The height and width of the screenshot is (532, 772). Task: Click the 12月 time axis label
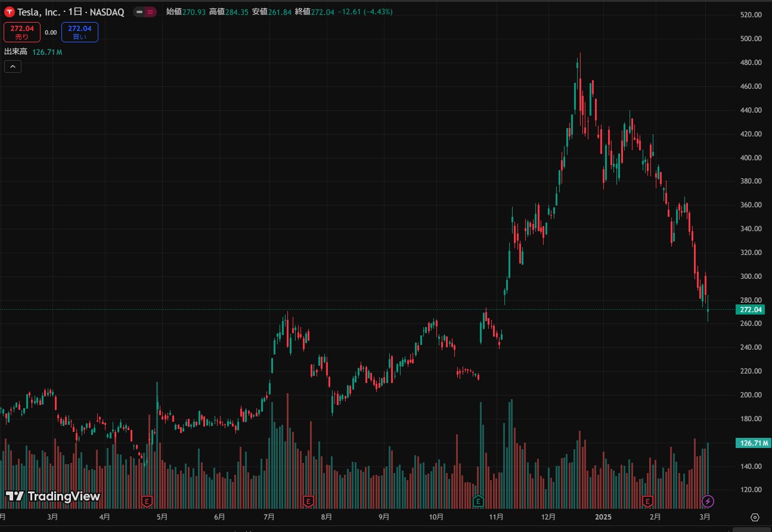point(548,517)
